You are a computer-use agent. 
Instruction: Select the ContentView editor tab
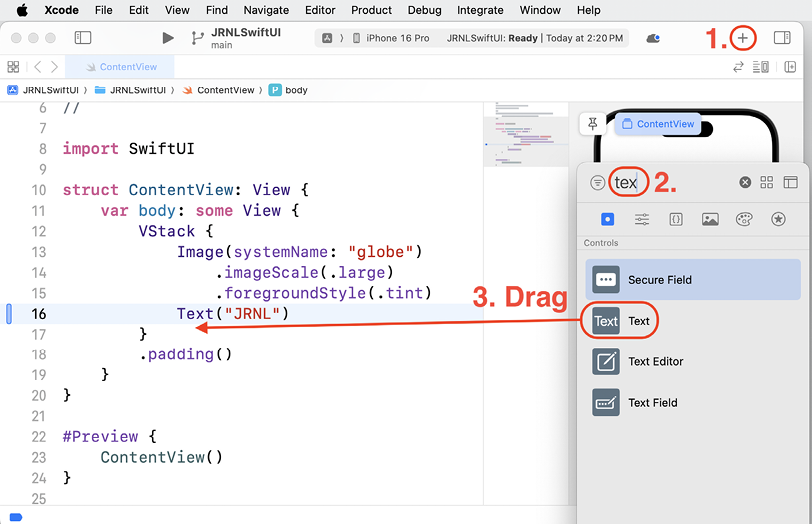(122, 67)
